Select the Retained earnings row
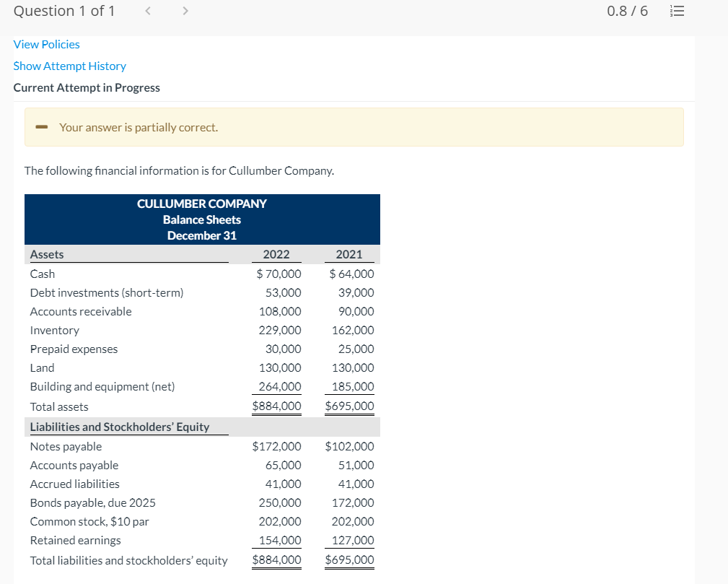The image size is (728, 584). tap(75, 540)
